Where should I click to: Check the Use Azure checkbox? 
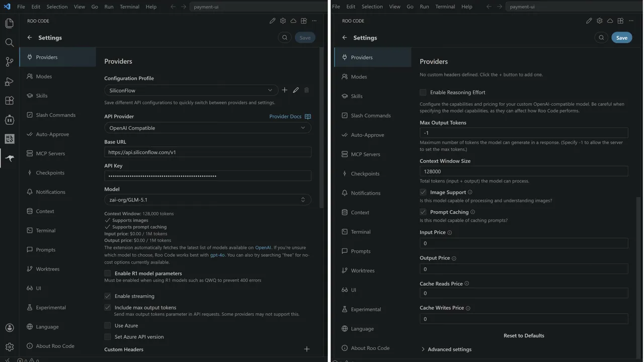point(107,325)
